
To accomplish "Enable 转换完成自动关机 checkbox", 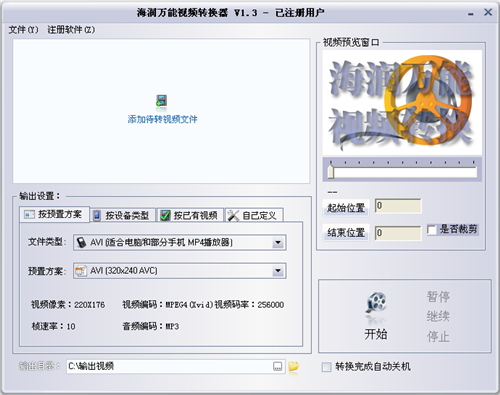I will click(x=326, y=367).
